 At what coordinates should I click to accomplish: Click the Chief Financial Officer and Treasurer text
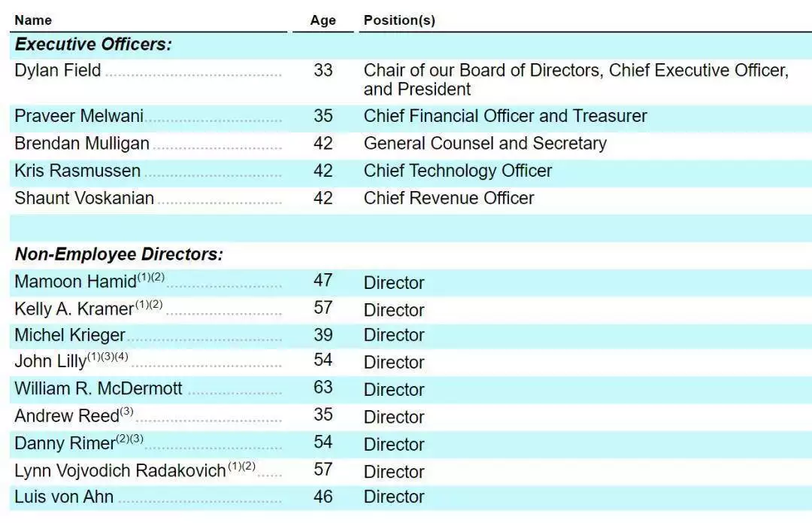(x=505, y=117)
